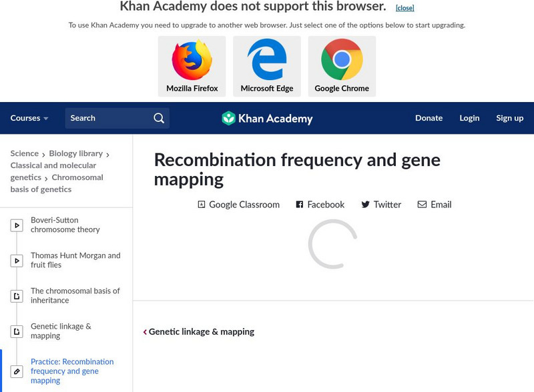Click the search magnifying glass icon
Image resolution: width=534 pixels, height=392 pixels.
click(159, 118)
